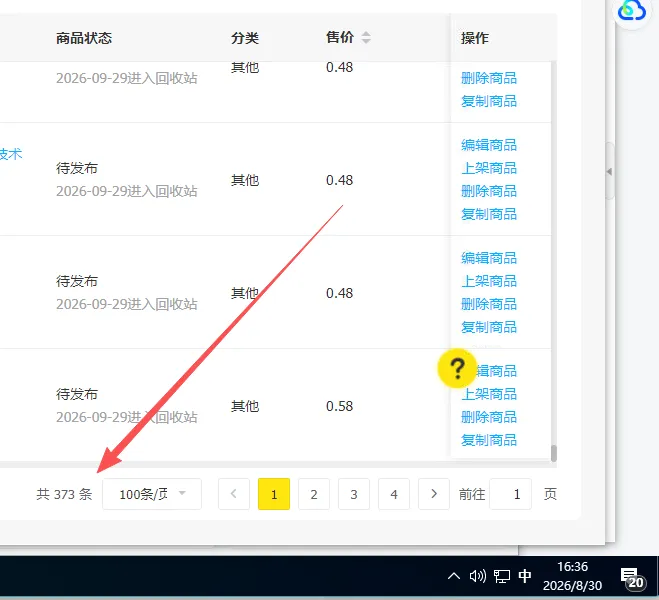Click the 前往 page number input field
The width and height of the screenshot is (659, 600).
(x=511, y=494)
